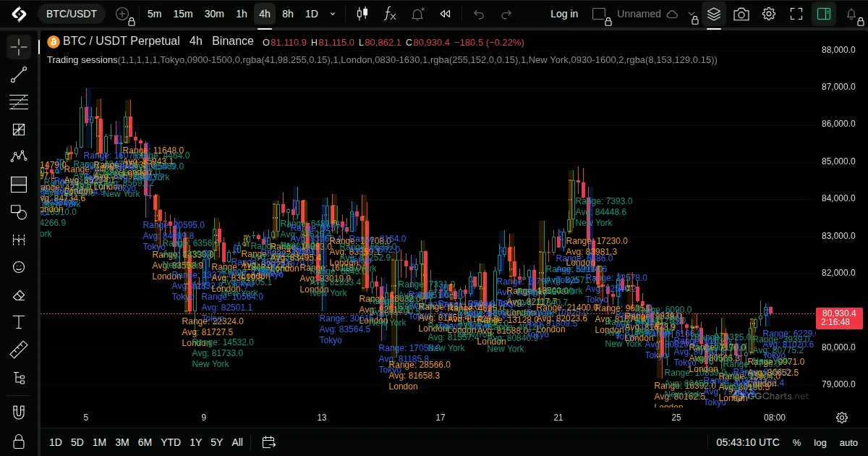Open the Unnamed layout name
Image resolution: width=868 pixels, height=456 pixels.
pyautogui.click(x=639, y=14)
